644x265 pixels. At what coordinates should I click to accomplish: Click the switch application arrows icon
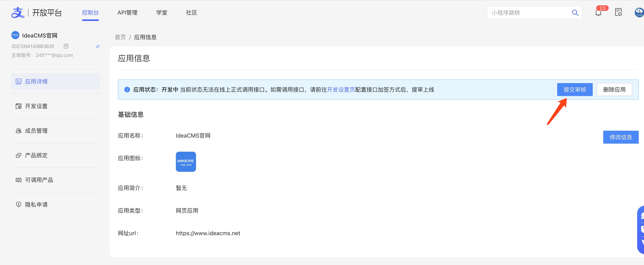point(98,46)
